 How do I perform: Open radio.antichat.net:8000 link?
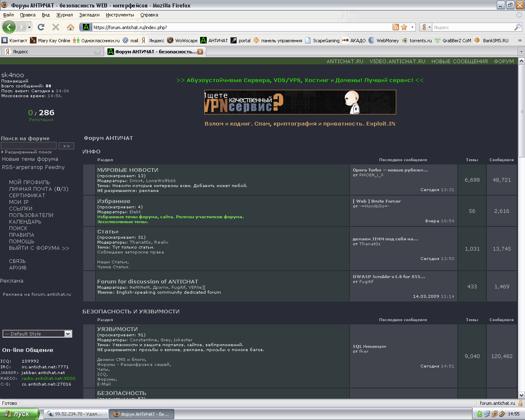pyautogui.click(x=48, y=378)
